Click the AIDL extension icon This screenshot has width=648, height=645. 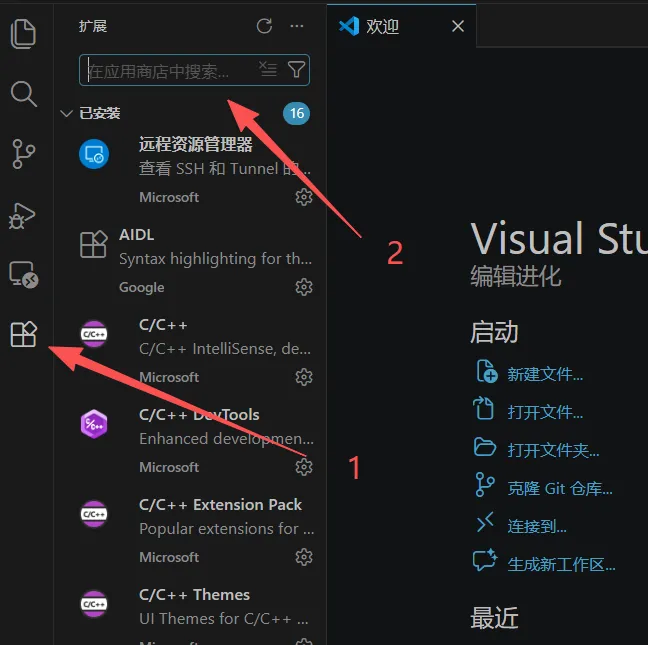click(93, 244)
